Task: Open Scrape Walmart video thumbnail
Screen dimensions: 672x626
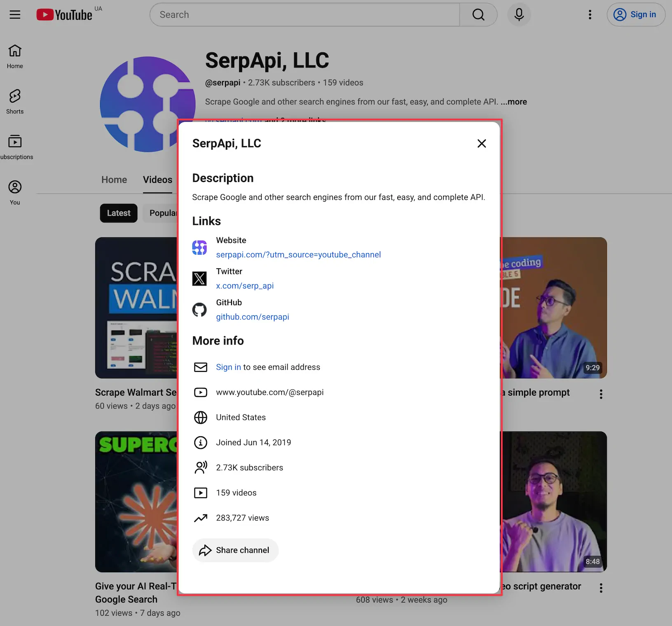Action: point(136,308)
